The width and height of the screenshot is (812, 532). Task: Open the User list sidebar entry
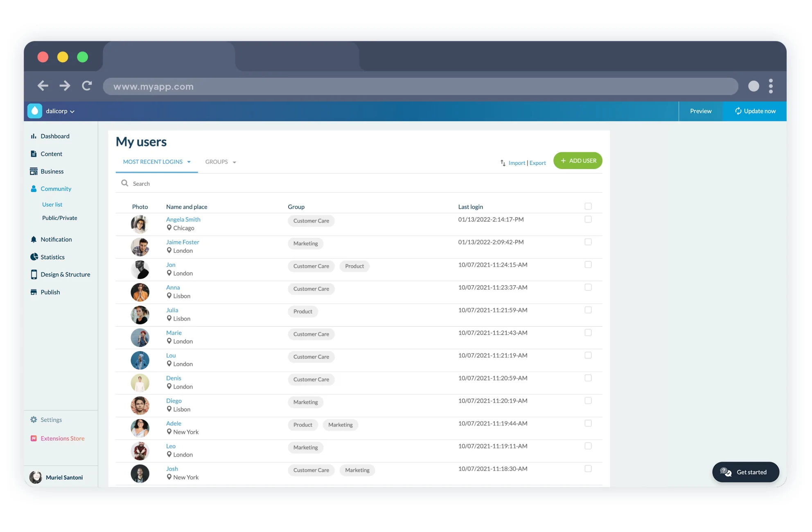[52, 204]
